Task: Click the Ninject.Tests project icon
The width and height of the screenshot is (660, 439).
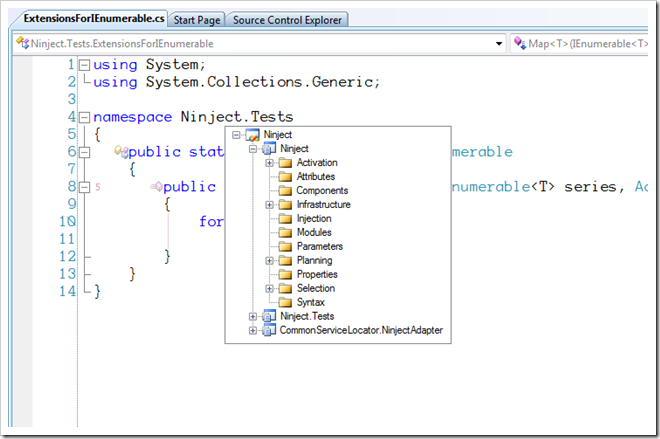Action: pyautogui.click(x=269, y=316)
